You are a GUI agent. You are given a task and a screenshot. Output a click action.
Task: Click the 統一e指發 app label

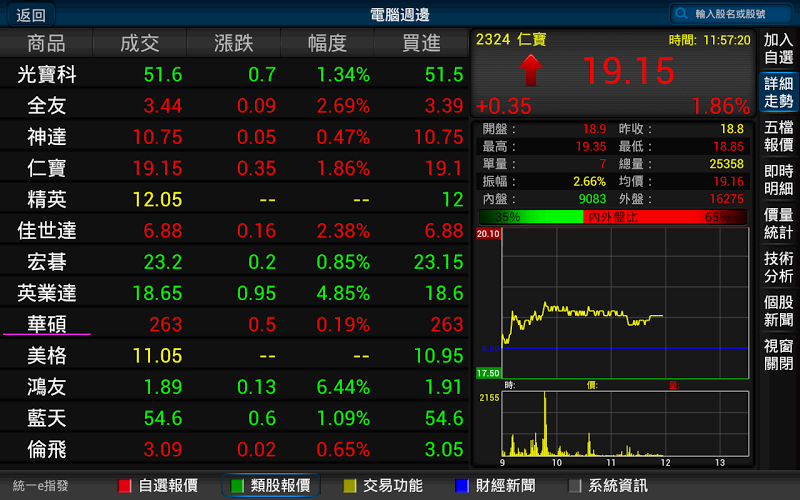40,486
